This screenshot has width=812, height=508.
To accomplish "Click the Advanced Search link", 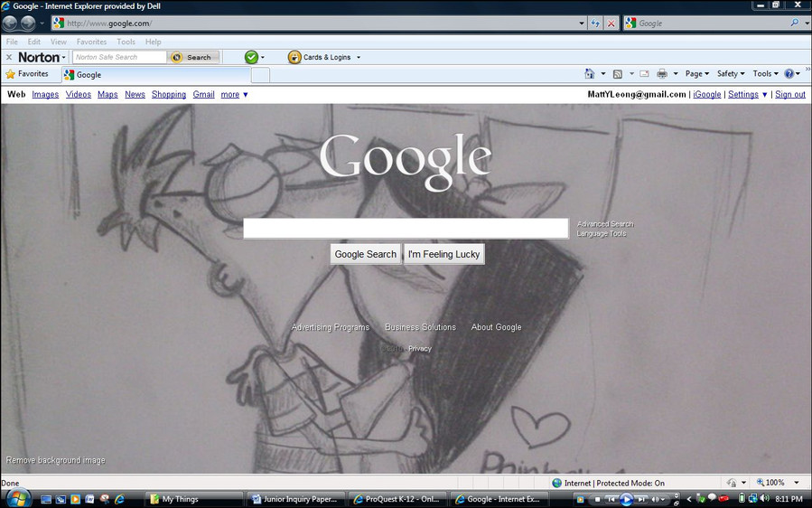I will click(605, 224).
